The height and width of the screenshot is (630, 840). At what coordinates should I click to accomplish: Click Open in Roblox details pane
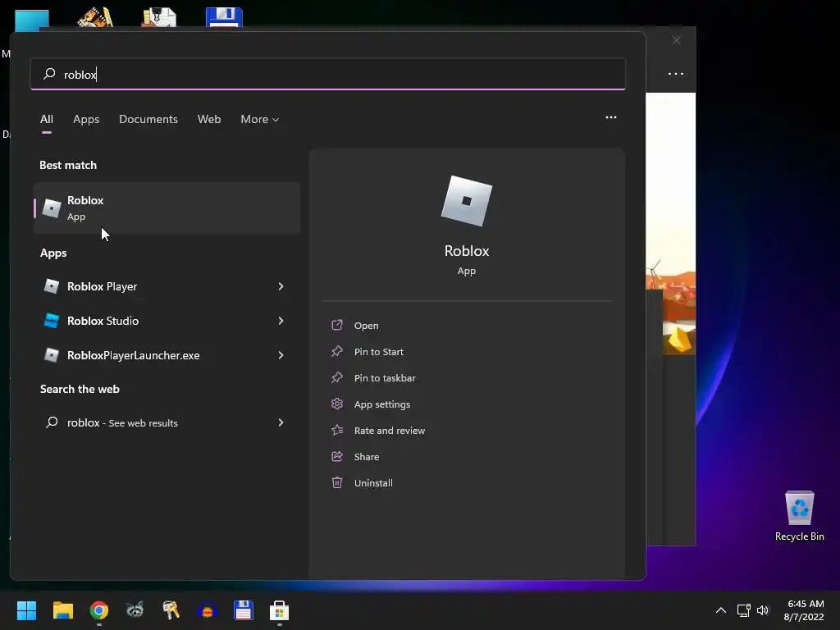pos(367,326)
